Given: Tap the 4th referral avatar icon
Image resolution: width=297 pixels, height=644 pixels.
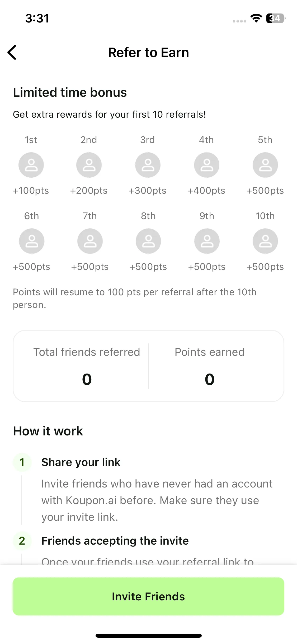Looking at the screenshot, I should pos(207,165).
